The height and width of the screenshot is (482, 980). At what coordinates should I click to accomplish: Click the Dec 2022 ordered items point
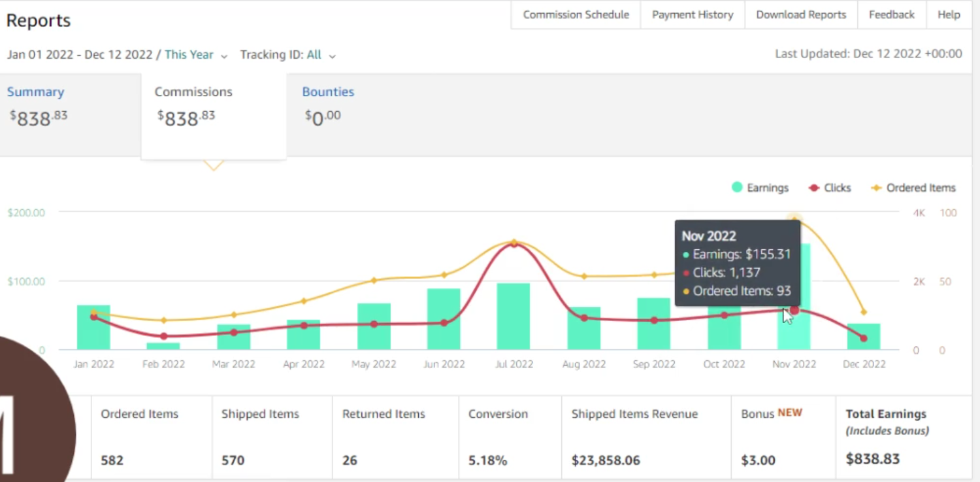[864, 312]
